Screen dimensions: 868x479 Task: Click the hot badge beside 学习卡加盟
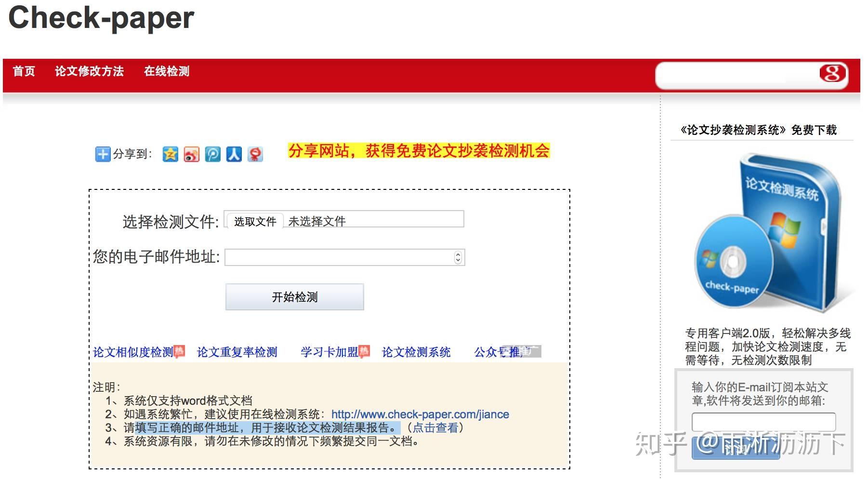coord(364,351)
